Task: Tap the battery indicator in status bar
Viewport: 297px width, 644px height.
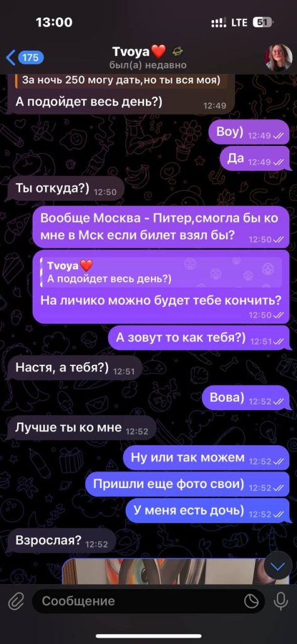Action: tap(262, 22)
